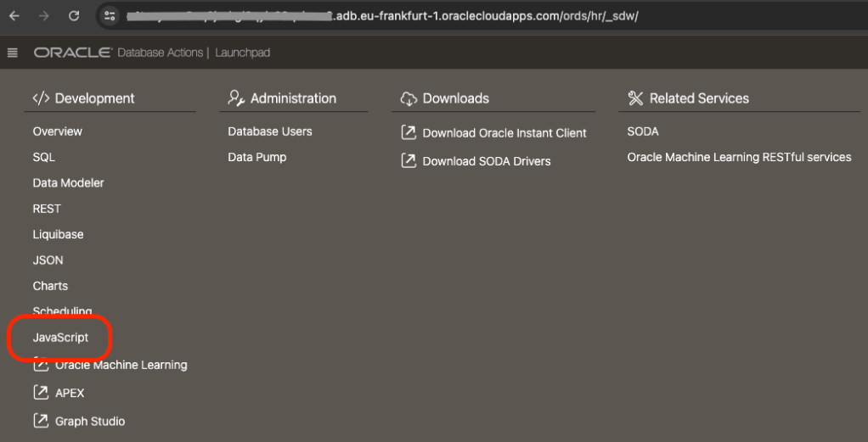
Task: Go to the REST page
Action: (x=47, y=209)
